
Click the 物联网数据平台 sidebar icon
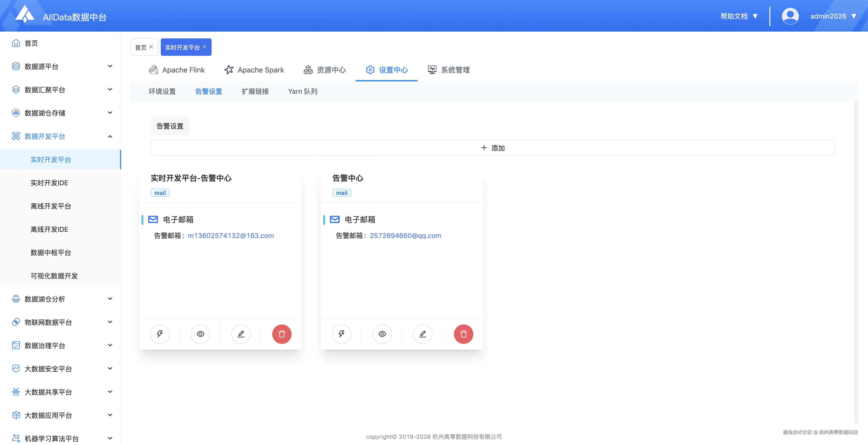(16, 322)
